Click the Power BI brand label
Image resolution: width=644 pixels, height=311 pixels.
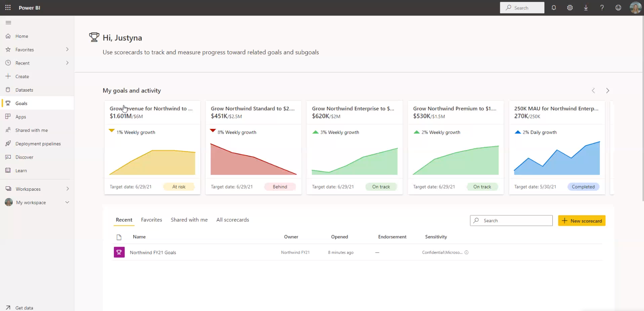(x=29, y=8)
